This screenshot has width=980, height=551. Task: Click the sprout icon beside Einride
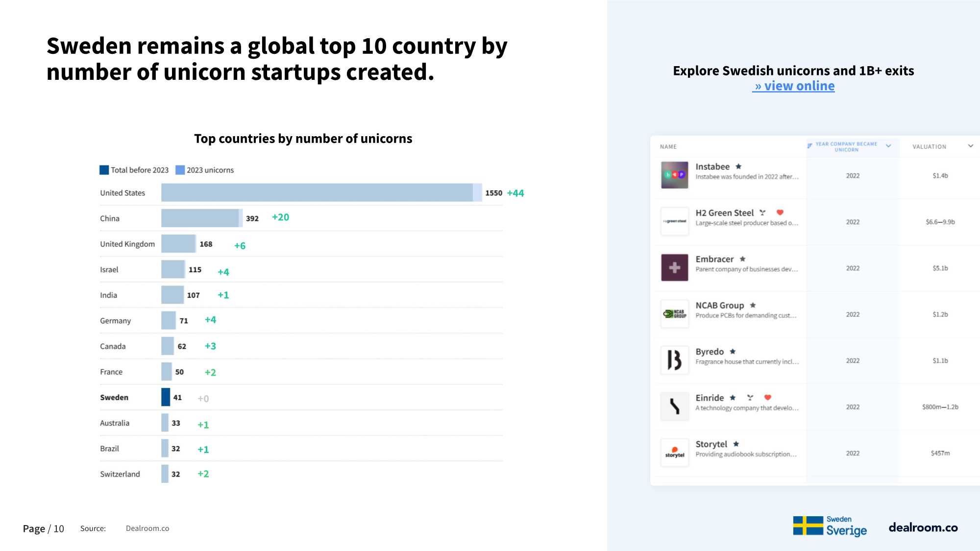point(750,398)
